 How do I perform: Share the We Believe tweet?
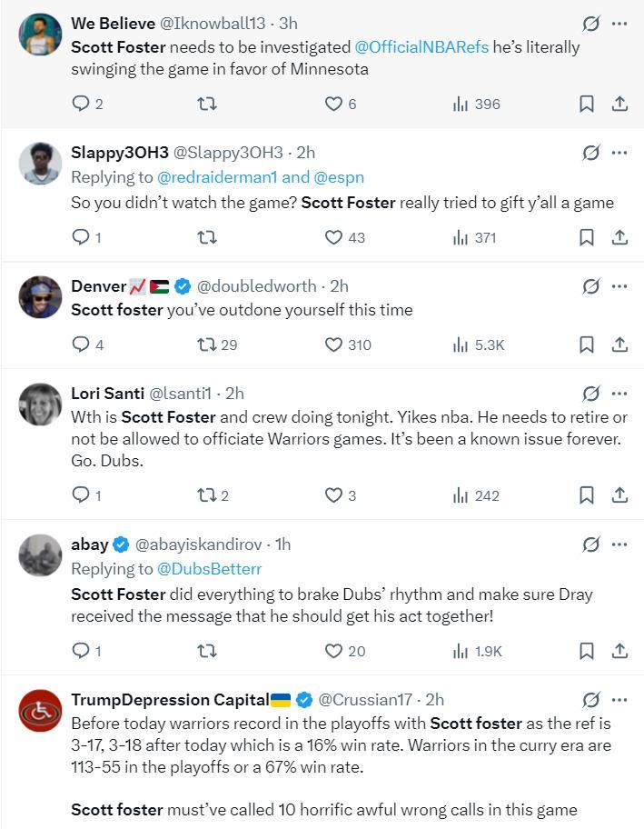click(619, 104)
